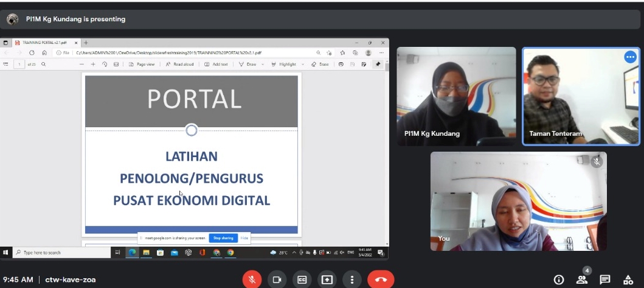The width and height of the screenshot is (644, 288).
Task: Click Stop sharing button
Action: [223, 238]
